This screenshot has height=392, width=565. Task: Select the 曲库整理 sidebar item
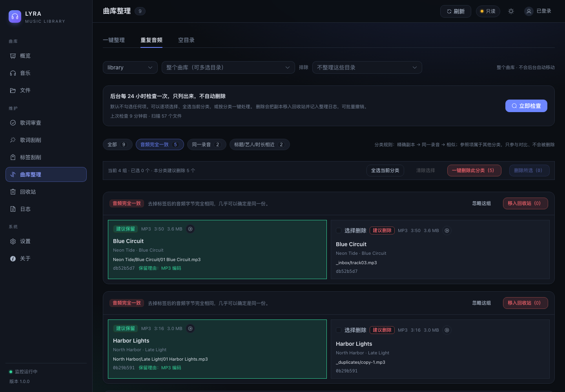(46, 174)
